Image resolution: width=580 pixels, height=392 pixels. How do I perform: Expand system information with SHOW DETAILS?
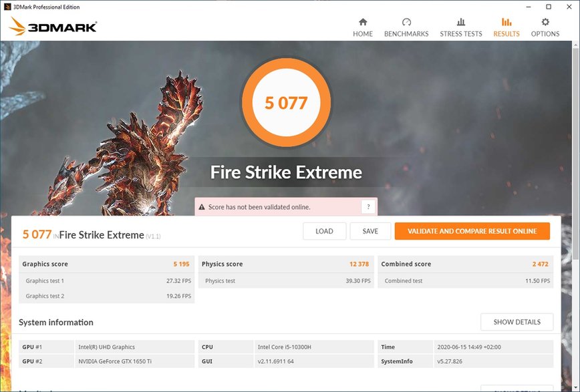point(517,322)
